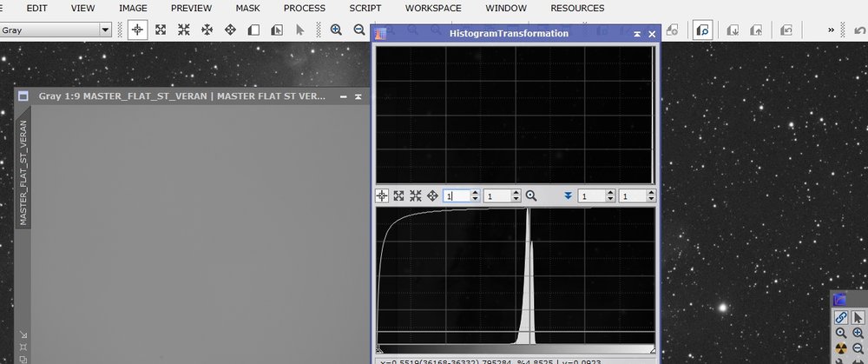Screen dimensions: 868x364
Task: Open the MASK menu
Action: [247, 9]
